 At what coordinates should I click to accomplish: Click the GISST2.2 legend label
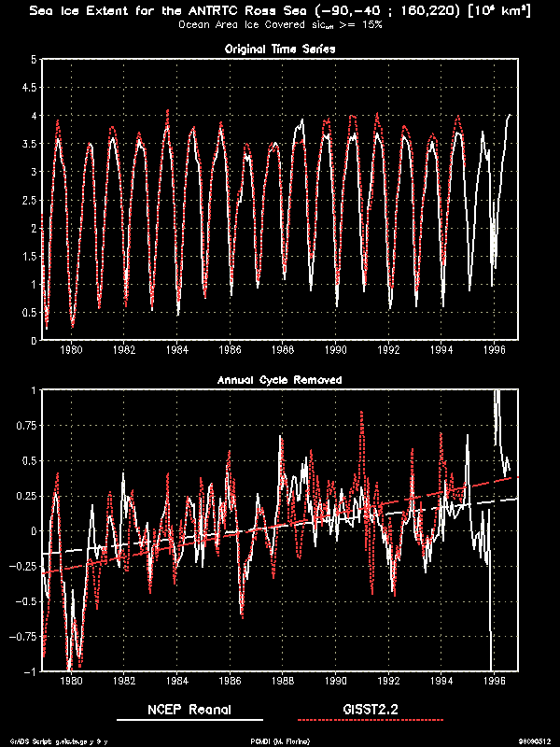pos(370,709)
